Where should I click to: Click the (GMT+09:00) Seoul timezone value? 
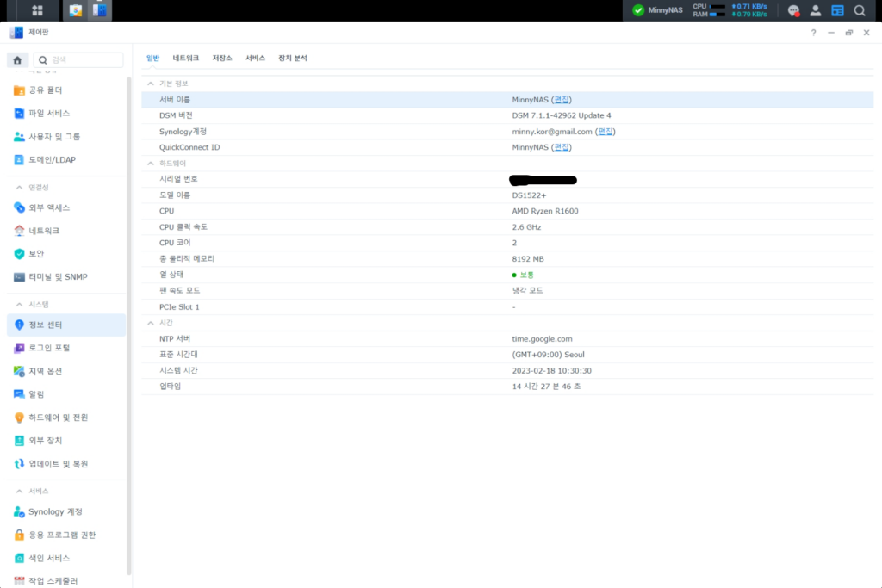548,355
